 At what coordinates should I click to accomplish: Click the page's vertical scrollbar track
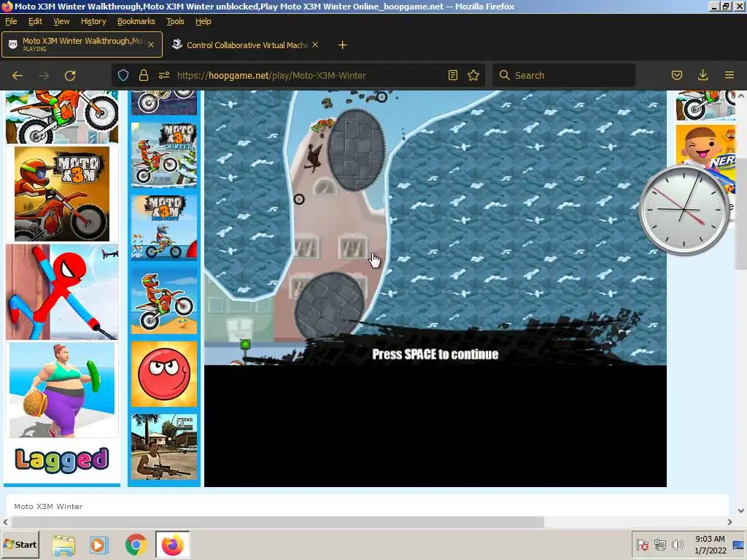741,381
